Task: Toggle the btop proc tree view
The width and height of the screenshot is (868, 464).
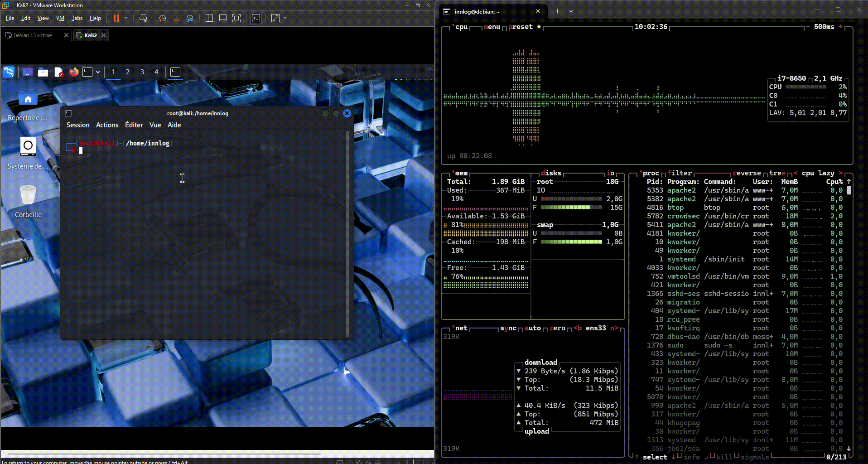Action: [x=777, y=173]
